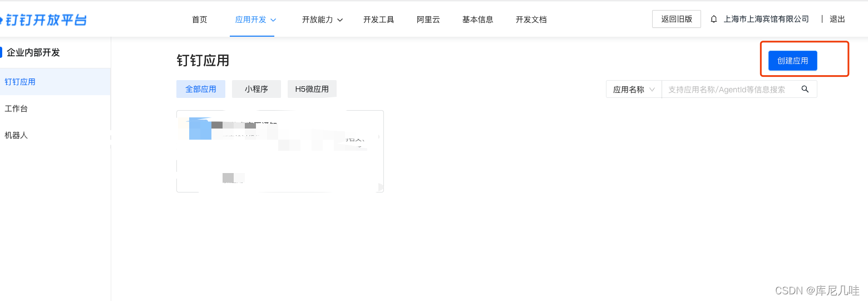Select 工作台 in the sidebar
Screen dimensions: 868x301
point(55,108)
